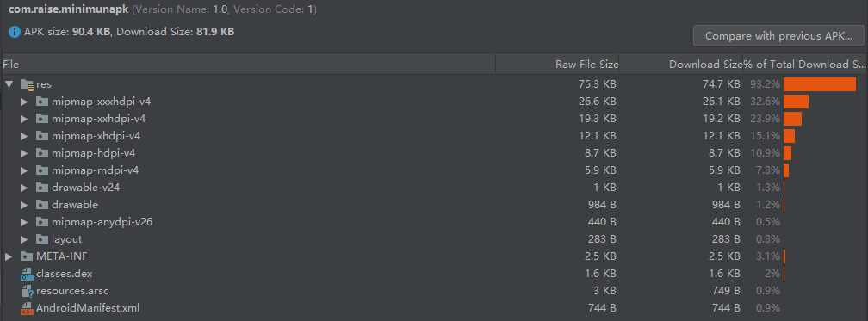Viewport: 868px width, 321px height.
Task: Expand the mipmap-xxhdpi-v4 folder
Action: pos(24,119)
